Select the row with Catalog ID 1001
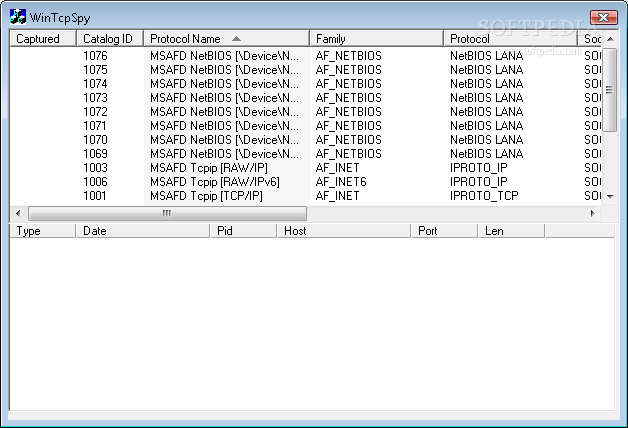The height and width of the screenshot is (428, 628). 306,196
